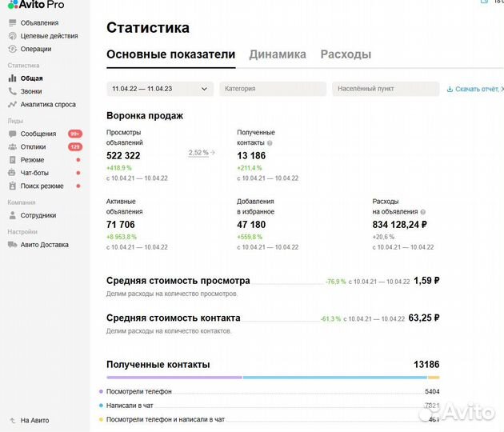Viewport: 504px width, 432px height.
Task: Open Авито Доставка settings item
Action: (45, 245)
